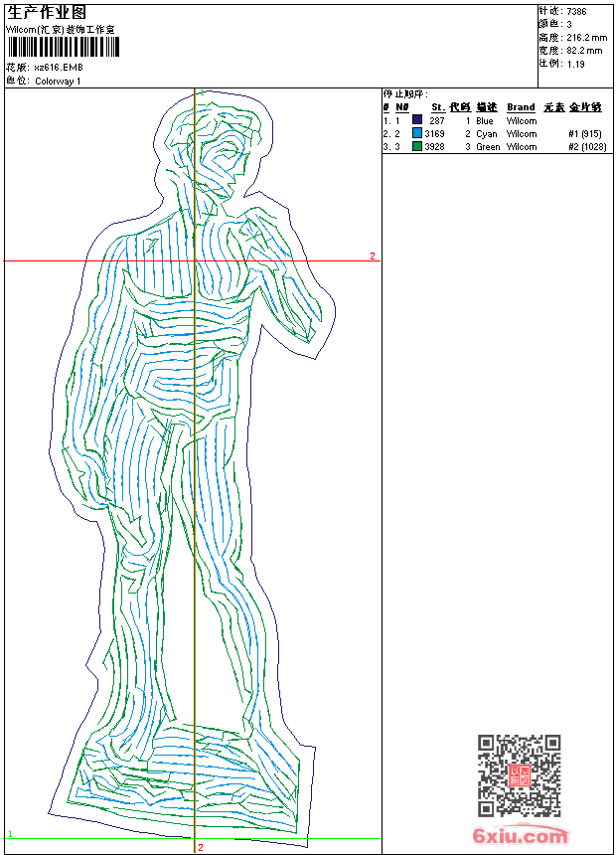Select the 'Blue' description text

[484, 120]
